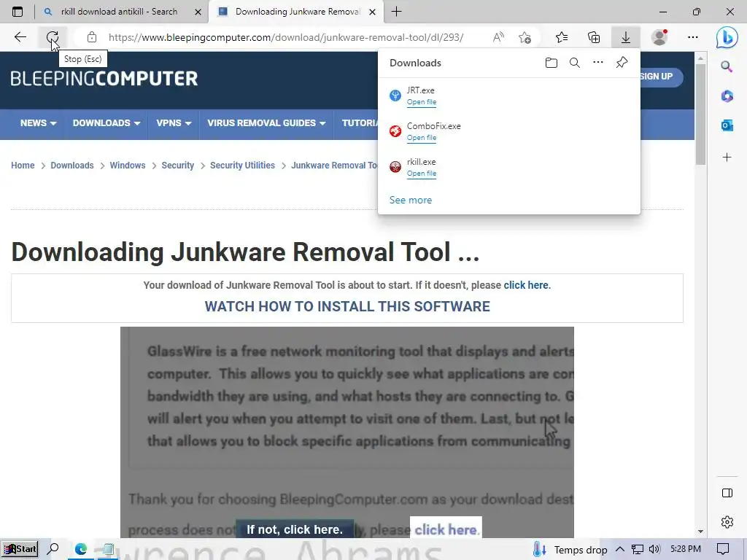Click the ComboFix.exe file icon
Screen dimensions: 747x560
tap(395, 131)
